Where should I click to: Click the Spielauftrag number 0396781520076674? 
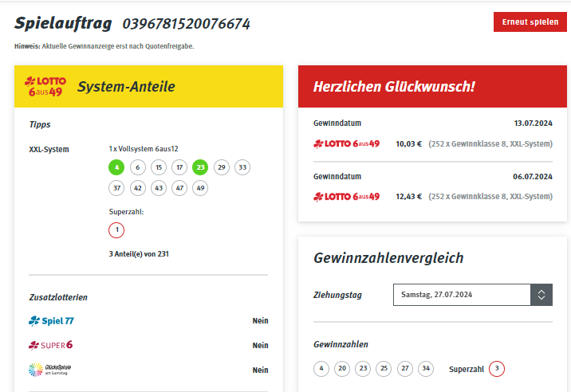coord(187,24)
